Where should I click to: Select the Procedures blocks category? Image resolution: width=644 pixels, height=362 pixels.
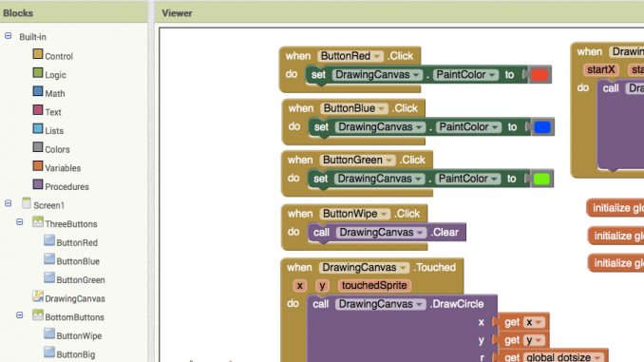[61, 186]
